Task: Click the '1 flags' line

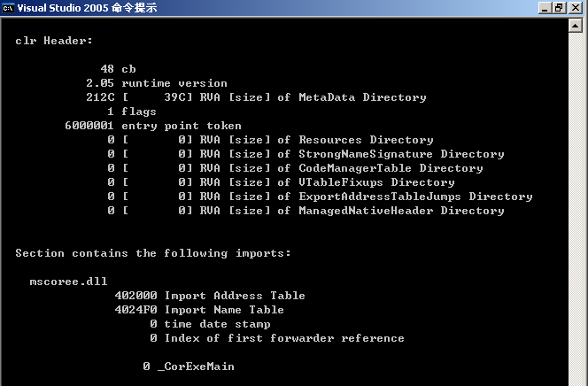Action: (x=132, y=112)
